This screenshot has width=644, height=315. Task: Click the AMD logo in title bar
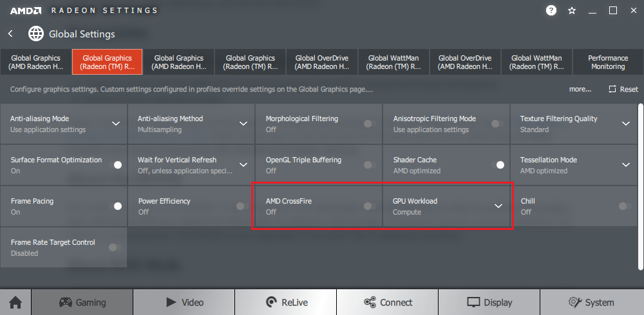click(26, 11)
